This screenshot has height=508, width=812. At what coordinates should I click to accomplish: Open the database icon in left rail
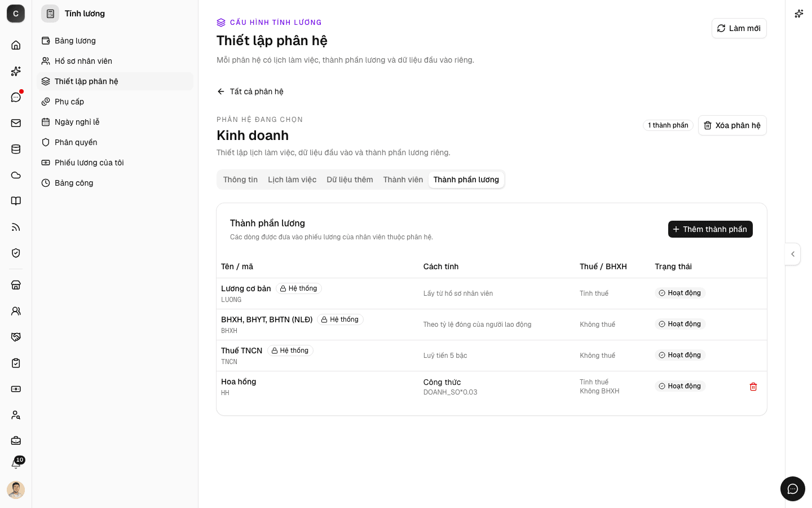16,149
